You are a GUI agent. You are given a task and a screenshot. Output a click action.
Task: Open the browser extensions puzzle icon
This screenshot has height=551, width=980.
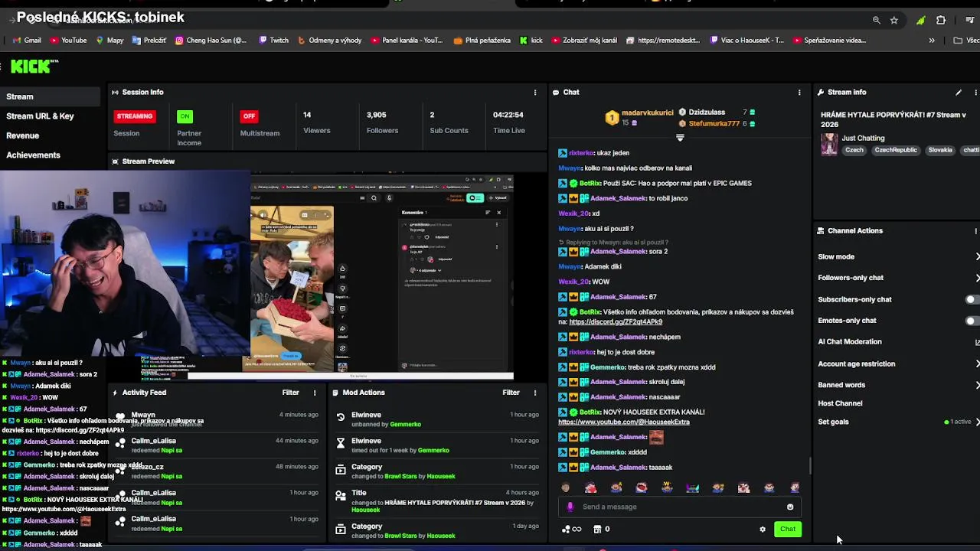point(941,20)
